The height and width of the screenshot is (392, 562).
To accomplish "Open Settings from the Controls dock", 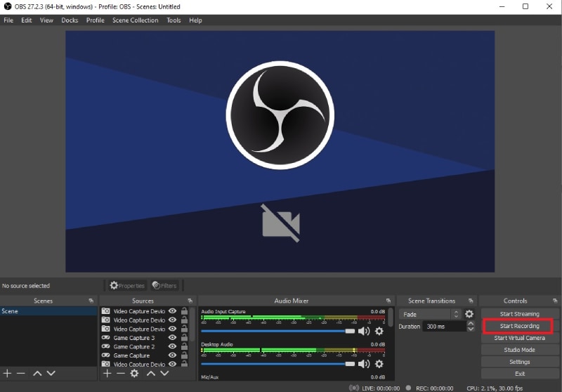I will click(519, 362).
